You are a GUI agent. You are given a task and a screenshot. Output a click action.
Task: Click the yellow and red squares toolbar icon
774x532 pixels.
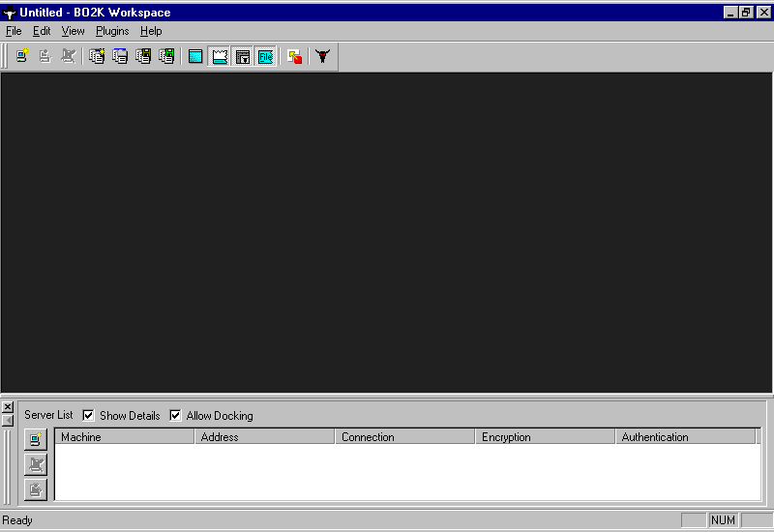coord(294,56)
